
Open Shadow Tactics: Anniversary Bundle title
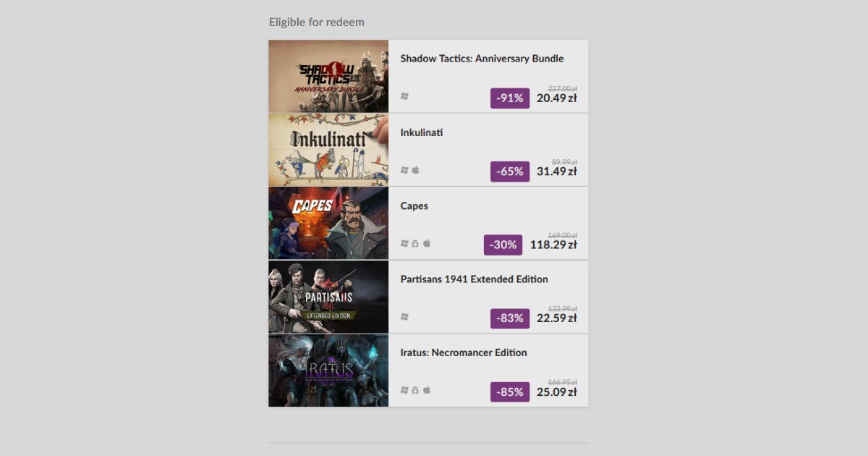[482, 59]
